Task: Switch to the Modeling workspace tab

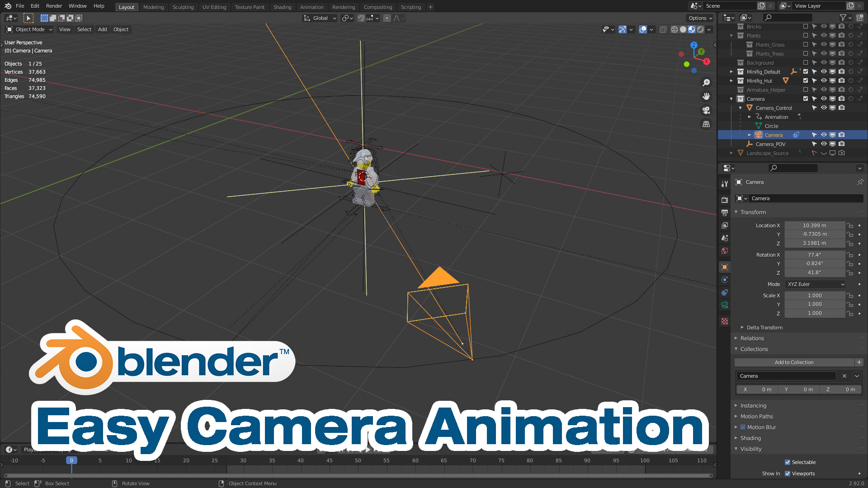Action: (x=154, y=7)
